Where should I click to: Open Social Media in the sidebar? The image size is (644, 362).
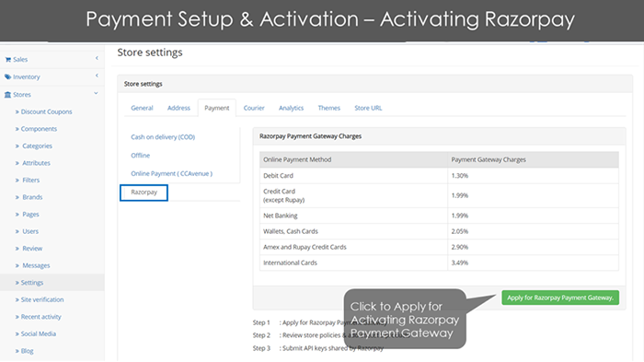pyautogui.click(x=39, y=334)
